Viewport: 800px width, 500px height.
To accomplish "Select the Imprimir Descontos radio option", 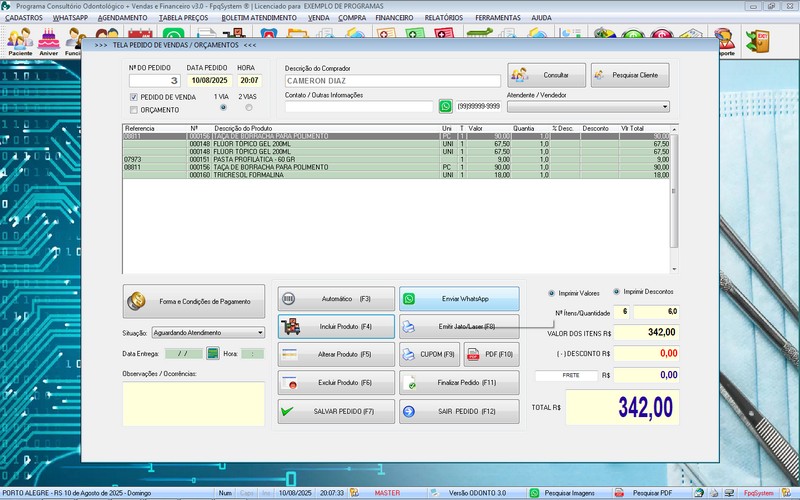I will [x=616, y=292].
